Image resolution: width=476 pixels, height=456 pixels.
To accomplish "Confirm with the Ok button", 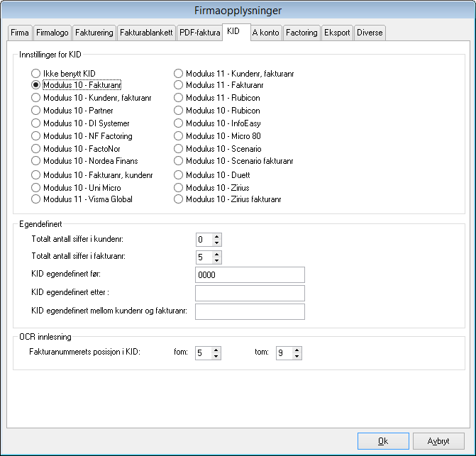I will (x=383, y=441).
